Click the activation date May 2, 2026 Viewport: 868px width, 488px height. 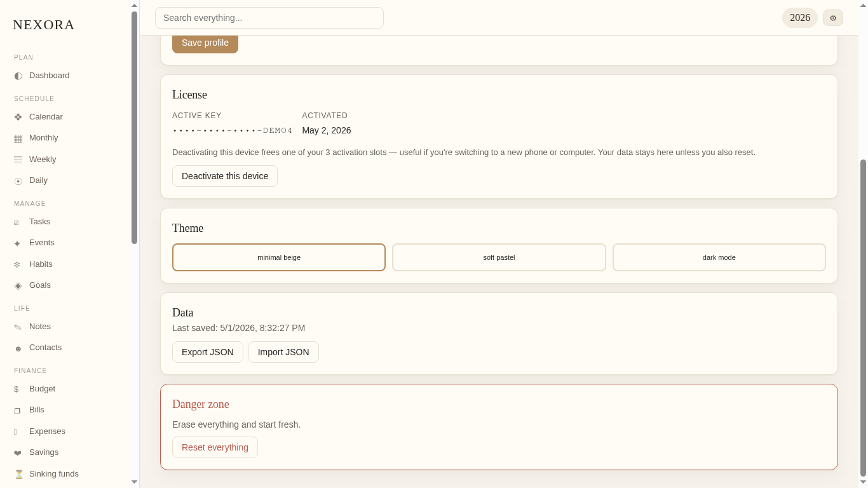[327, 130]
